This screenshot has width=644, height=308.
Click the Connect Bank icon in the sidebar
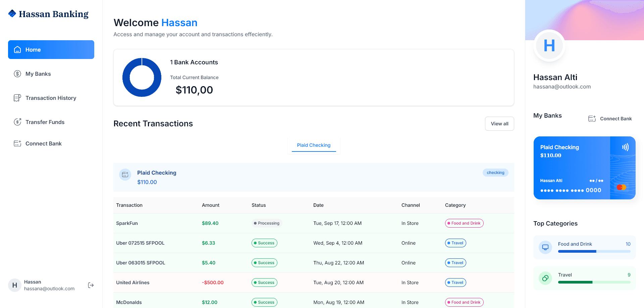tap(17, 143)
